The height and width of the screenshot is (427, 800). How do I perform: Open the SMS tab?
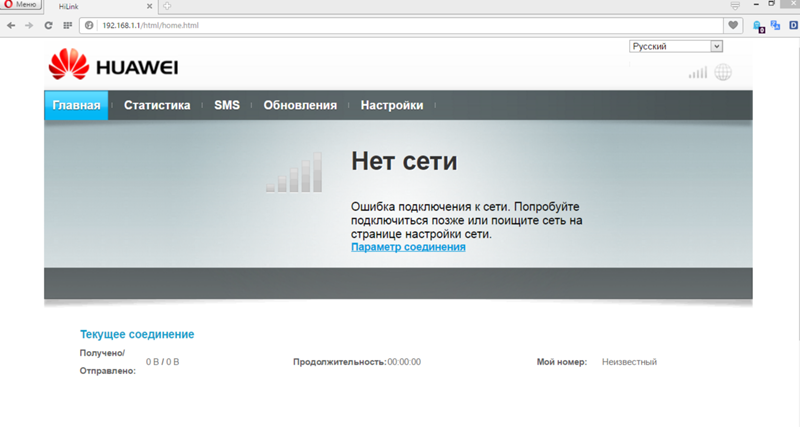click(227, 105)
